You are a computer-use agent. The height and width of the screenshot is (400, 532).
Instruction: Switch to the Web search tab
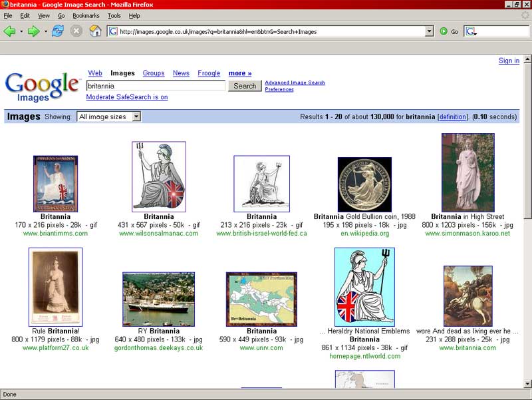pos(95,73)
